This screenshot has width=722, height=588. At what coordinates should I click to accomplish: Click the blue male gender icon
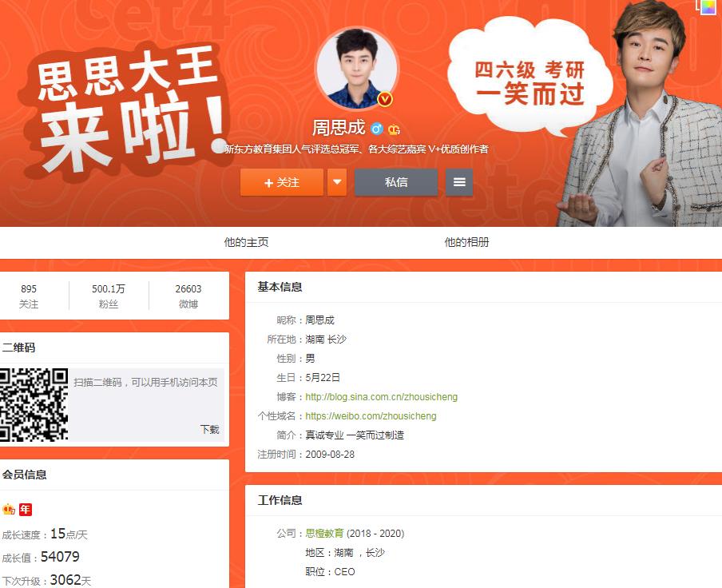coord(377,129)
